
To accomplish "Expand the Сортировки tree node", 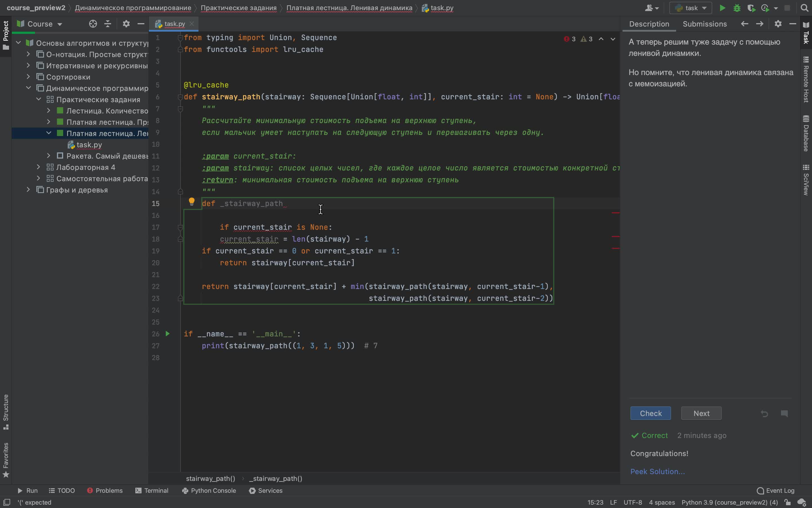I will (28, 76).
